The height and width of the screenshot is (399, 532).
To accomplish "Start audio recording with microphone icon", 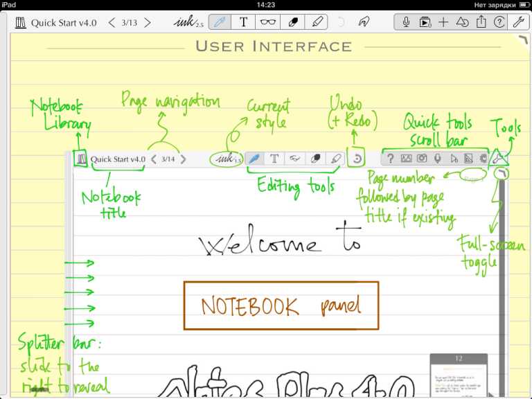I will click(406, 22).
